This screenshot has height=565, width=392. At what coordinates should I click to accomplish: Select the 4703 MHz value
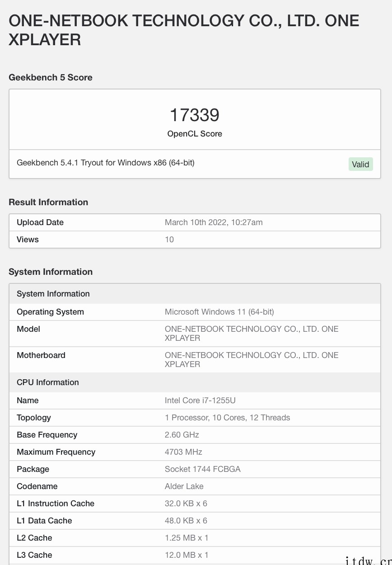click(183, 452)
